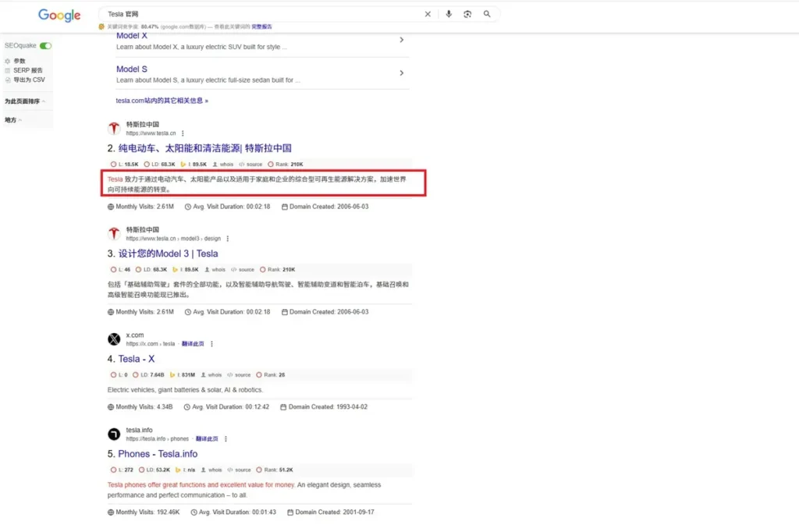The width and height of the screenshot is (799, 532).
Task: Open three-dot options for x.com result
Action: coord(211,344)
